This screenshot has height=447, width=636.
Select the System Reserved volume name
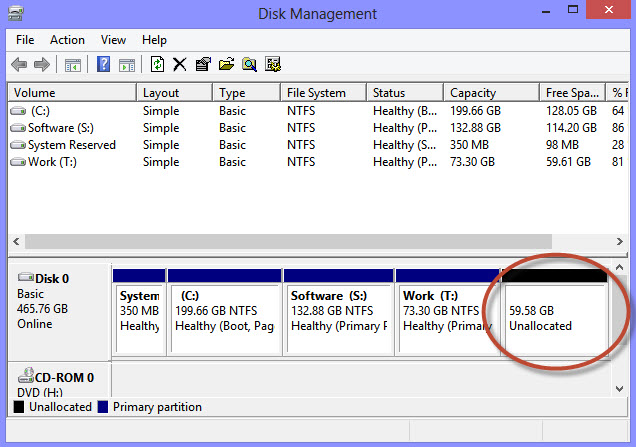[x=72, y=145]
